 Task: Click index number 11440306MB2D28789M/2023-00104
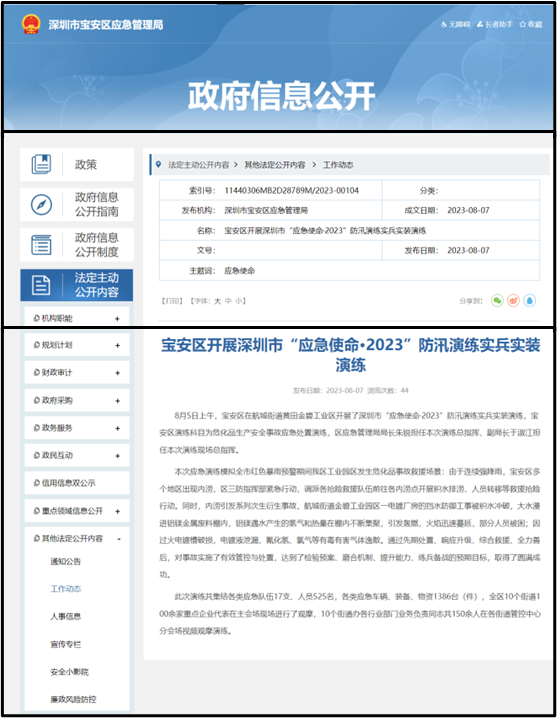coord(291,190)
